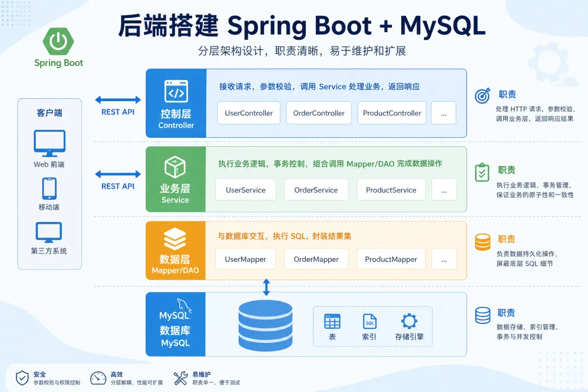Click the MySQL dolphin logo
This screenshot has width=588, height=392.
pyautogui.click(x=184, y=305)
